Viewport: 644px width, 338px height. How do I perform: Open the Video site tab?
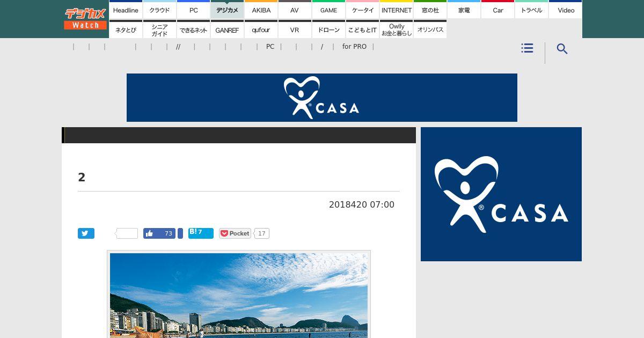[565, 10]
